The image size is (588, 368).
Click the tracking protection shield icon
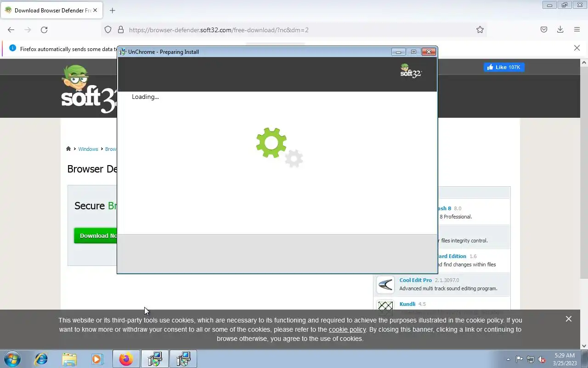click(108, 29)
